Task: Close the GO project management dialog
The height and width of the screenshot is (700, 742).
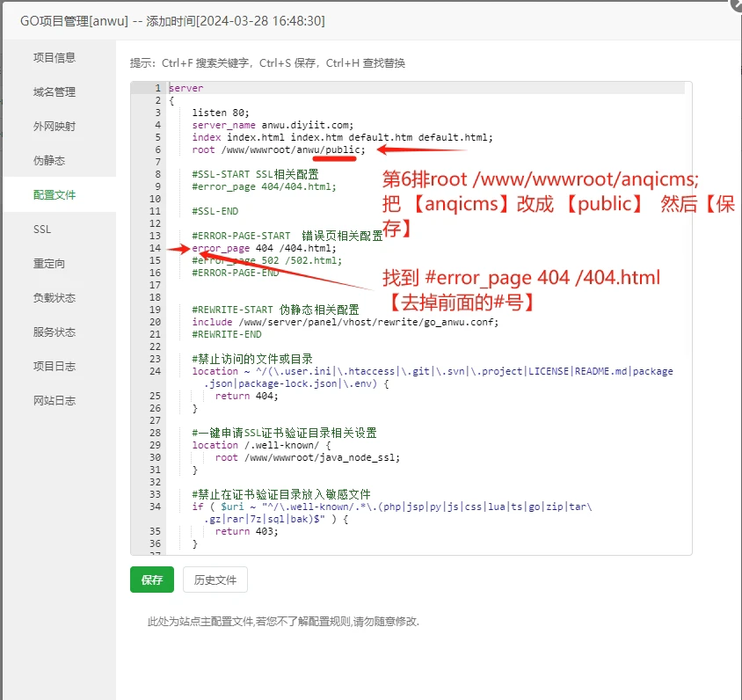Action: tap(737, 4)
